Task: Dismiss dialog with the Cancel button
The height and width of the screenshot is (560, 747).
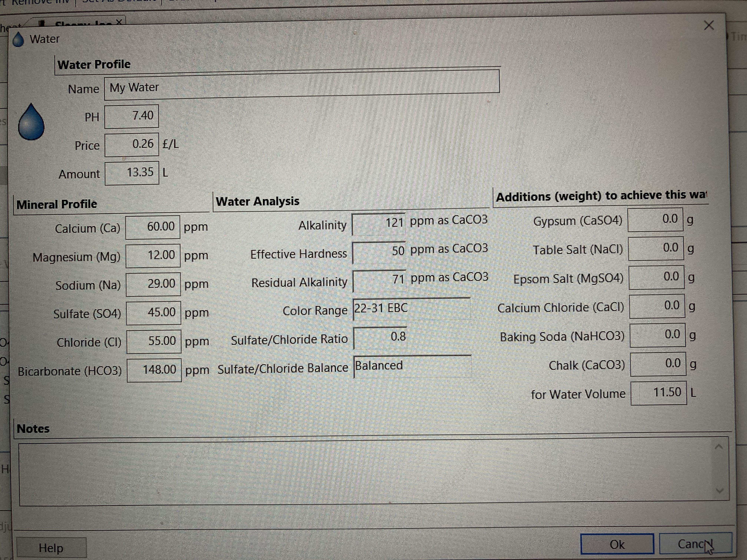Action: 696,544
